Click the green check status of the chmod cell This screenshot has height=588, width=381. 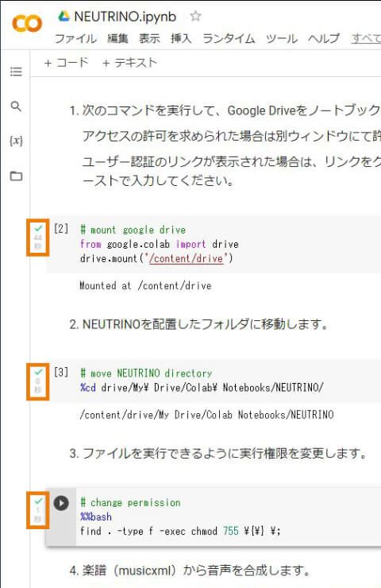38,501
